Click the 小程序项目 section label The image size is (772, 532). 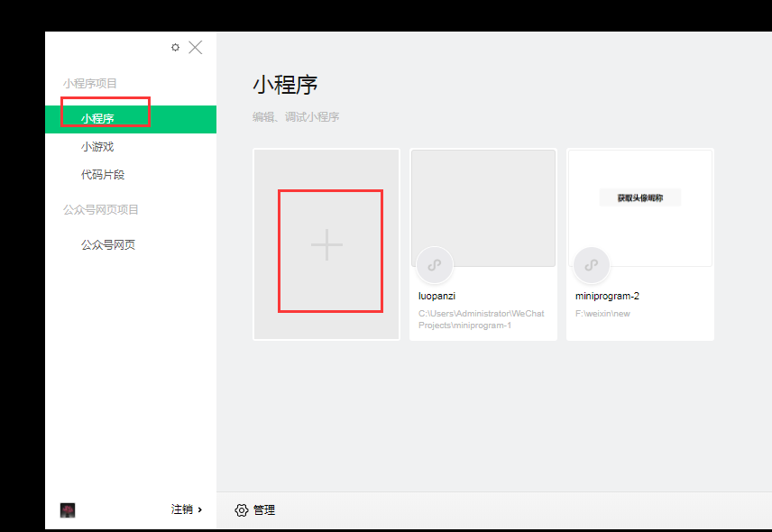pos(89,84)
